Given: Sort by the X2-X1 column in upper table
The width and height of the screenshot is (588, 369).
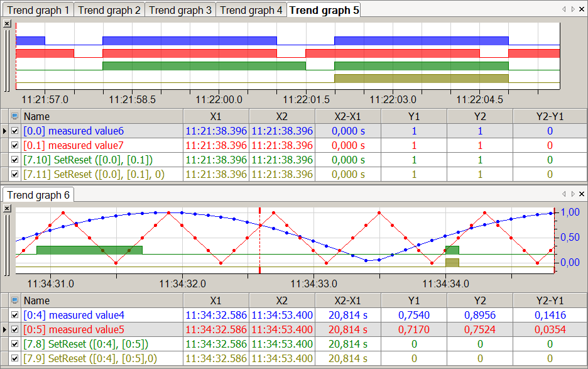Looking at the screenshot, I should [x=348, y=116].
